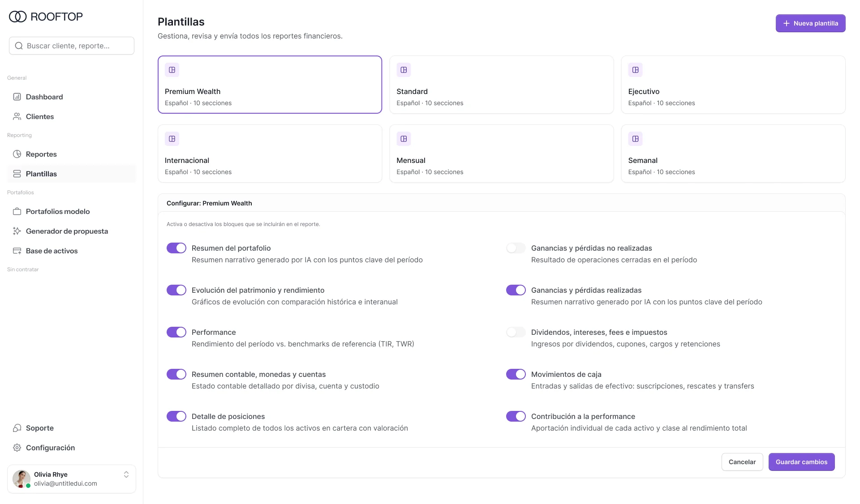
Task: Click the Portafolios modelo briefcase icon
Action: [x=17, y=211]
